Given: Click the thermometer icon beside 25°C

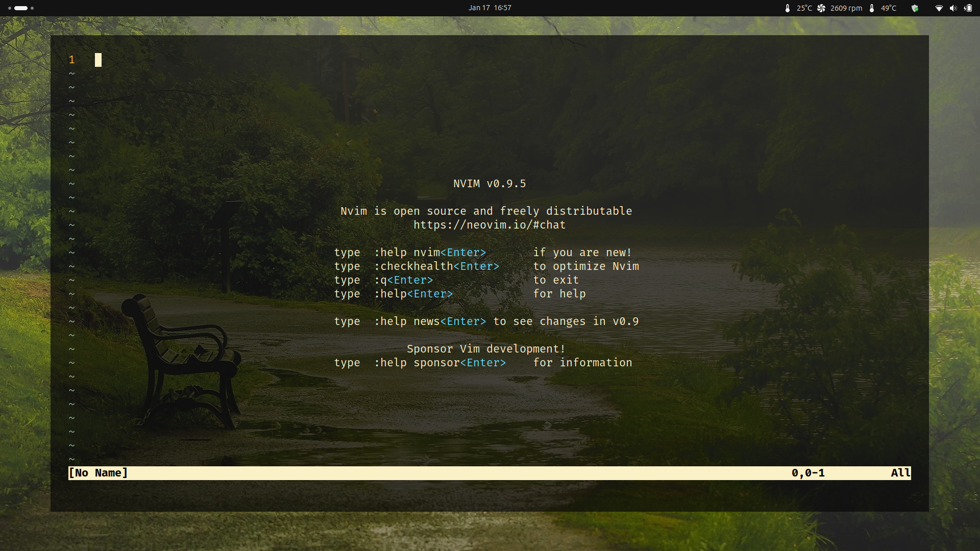Looking at the screenshot, I should point(788,8).
